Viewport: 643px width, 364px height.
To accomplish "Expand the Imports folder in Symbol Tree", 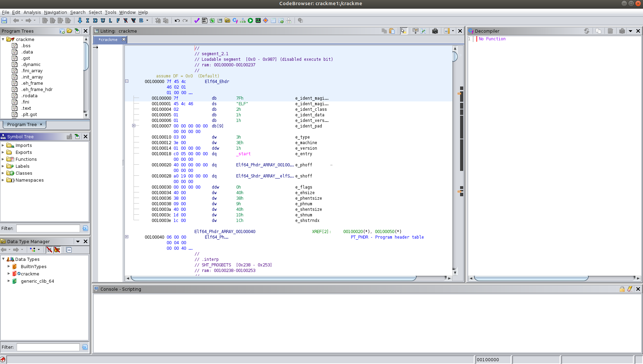I will pos(3,145).
